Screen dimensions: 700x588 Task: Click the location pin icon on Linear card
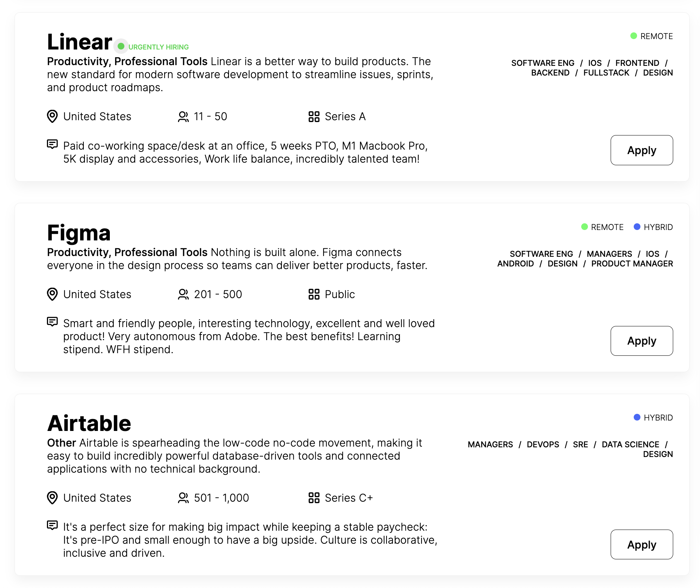pyautogui.click(x=52, y=116)
